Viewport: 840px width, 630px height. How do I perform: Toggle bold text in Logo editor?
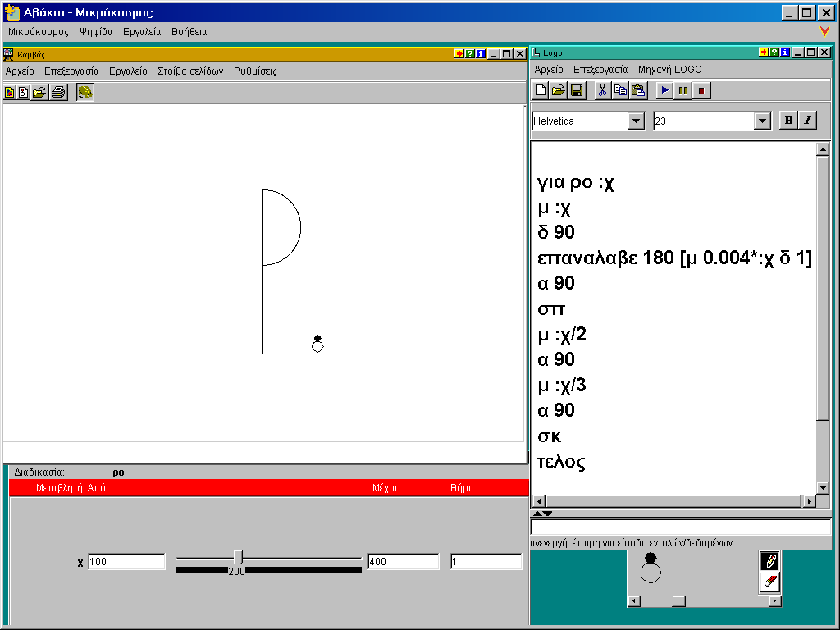pyautogui.click(x=788, y=121)
